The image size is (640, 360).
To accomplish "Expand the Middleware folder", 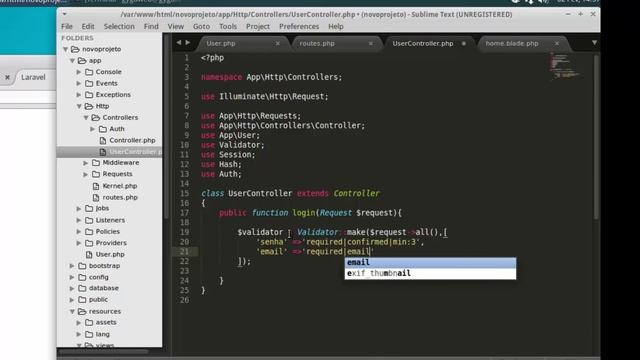I will tap(85, 163).
